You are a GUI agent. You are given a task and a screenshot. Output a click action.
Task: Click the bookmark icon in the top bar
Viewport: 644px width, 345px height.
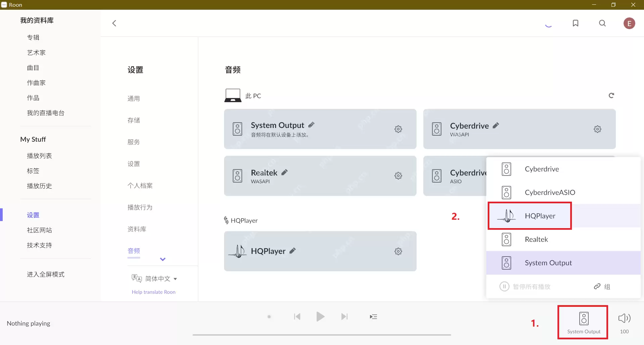576,23
